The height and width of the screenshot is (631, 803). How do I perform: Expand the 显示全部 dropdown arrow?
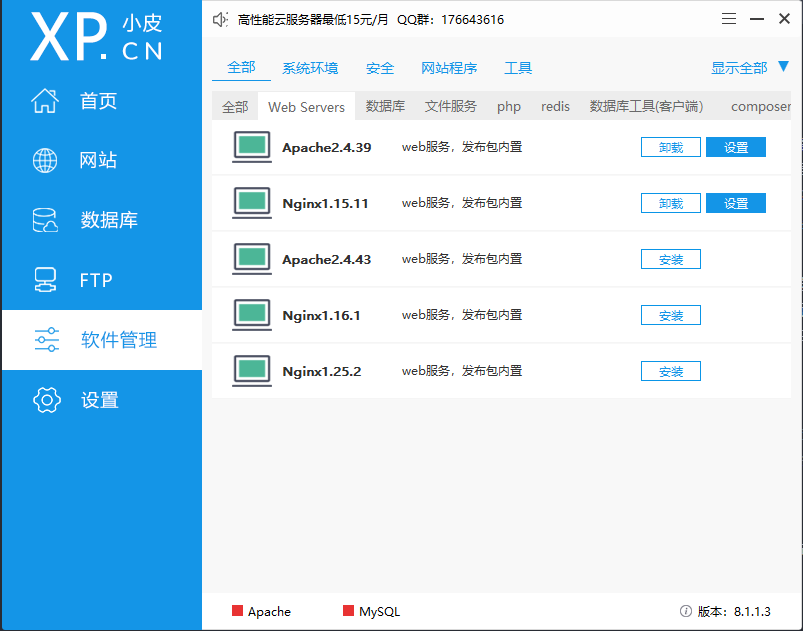[783, 67]
